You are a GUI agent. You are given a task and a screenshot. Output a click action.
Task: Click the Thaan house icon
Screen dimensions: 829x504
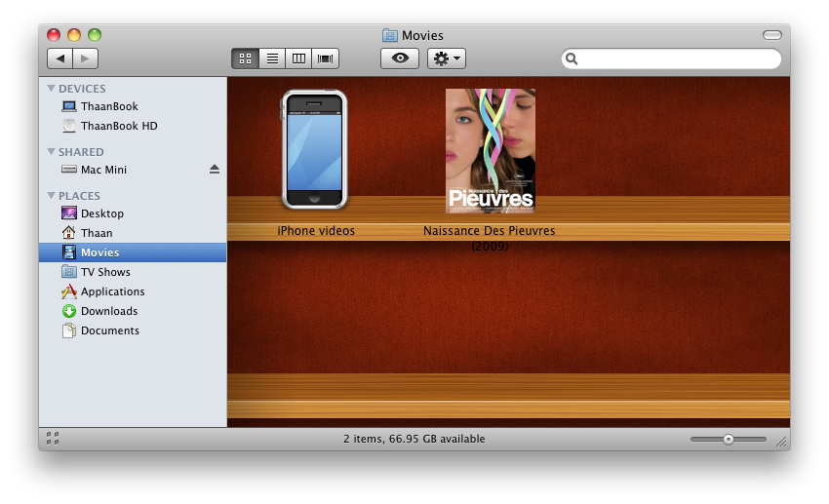[68, 232]
